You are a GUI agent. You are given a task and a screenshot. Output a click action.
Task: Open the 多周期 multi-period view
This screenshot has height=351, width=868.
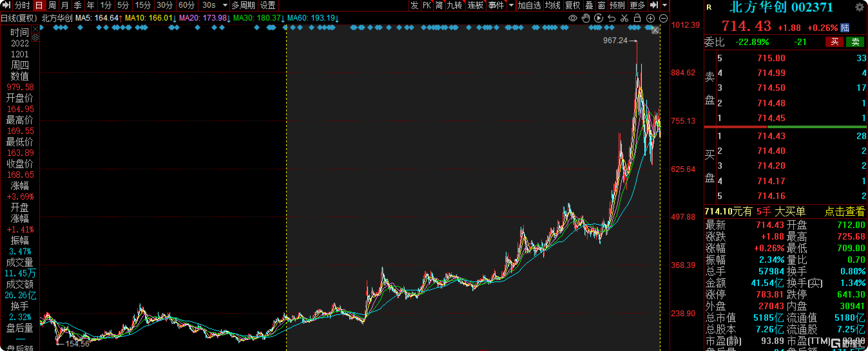pos(243,5)
